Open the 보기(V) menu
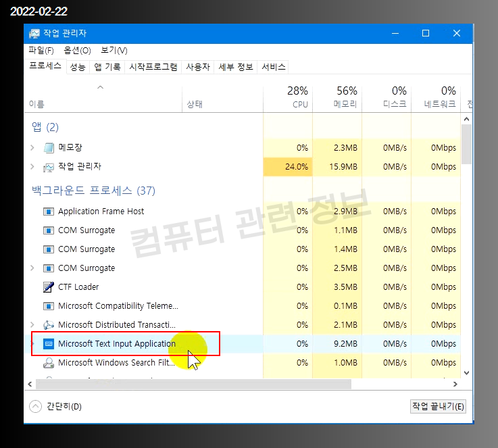This screenshot has width=498, height=448. [x=114, y=50]
